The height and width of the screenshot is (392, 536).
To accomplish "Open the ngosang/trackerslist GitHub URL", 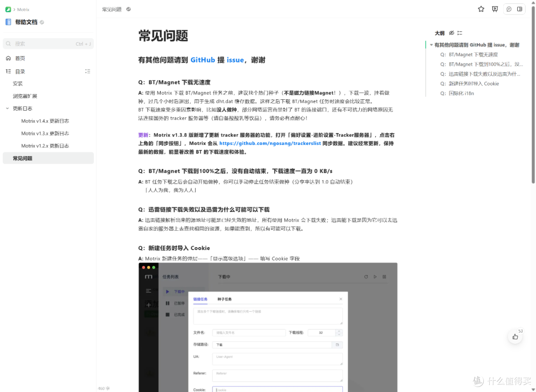I will pyautogui.click(x=270, y=143).
